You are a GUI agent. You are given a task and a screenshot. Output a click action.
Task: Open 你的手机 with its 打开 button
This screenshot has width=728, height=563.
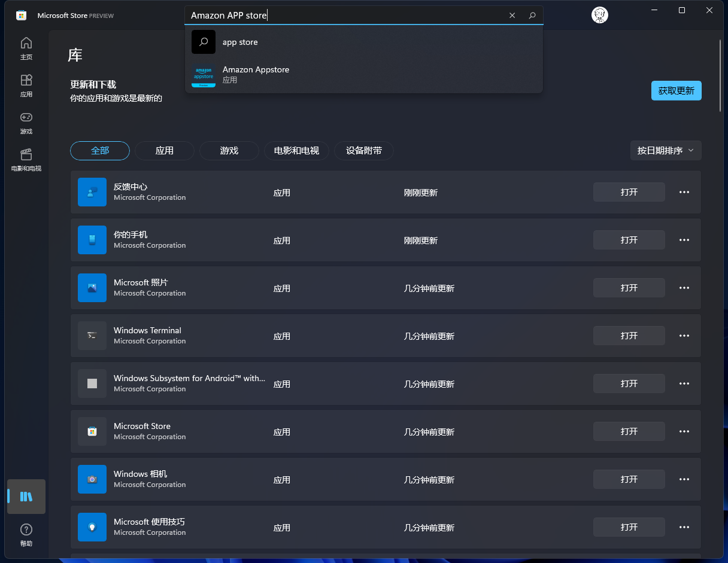click(629, 240)
